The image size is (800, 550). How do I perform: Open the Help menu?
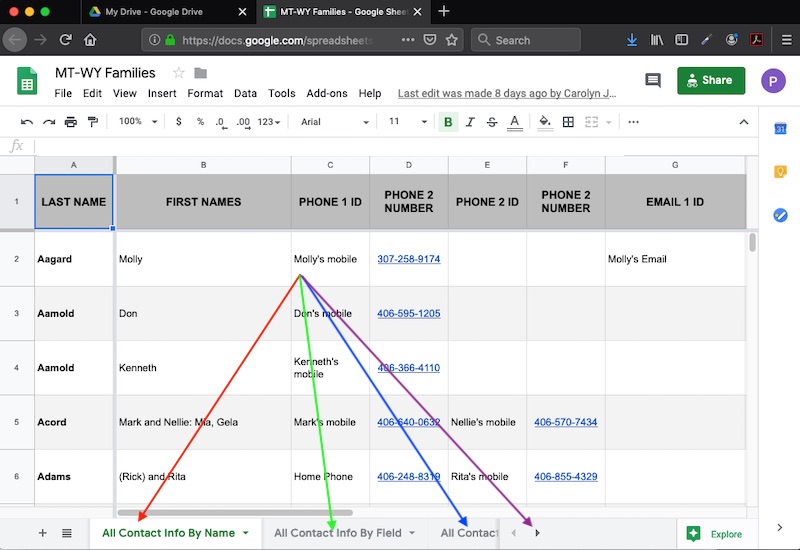(370, 93)
